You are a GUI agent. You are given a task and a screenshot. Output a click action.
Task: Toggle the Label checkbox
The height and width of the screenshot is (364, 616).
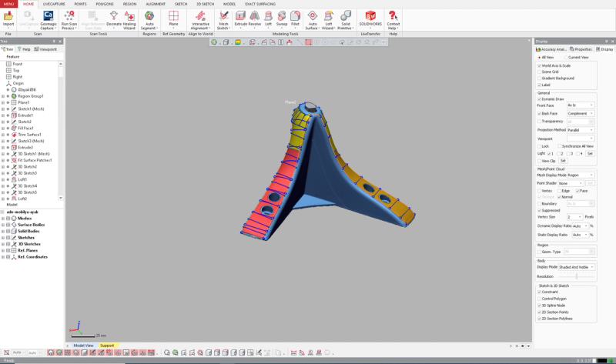tap(540, 85)
